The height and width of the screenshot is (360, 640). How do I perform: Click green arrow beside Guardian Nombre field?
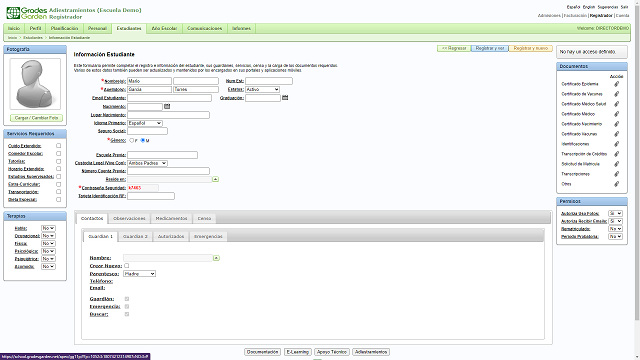[x=216, y=258]
